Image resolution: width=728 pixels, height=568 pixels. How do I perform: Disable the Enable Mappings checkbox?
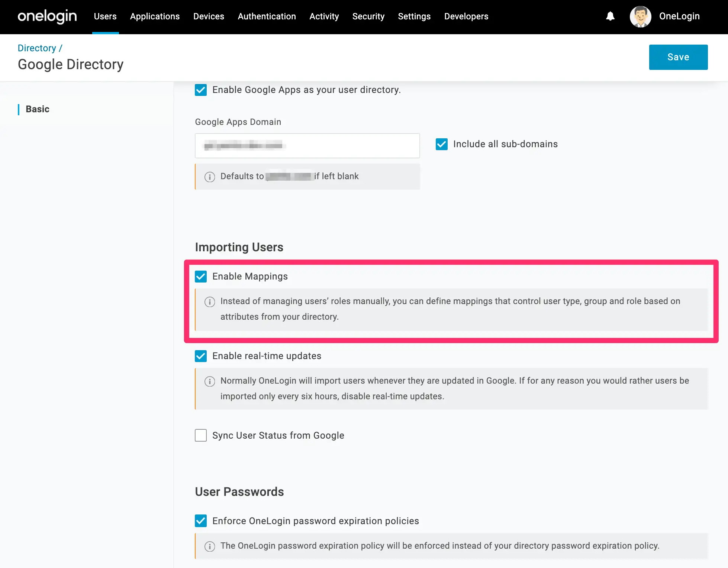click(201, 277)
